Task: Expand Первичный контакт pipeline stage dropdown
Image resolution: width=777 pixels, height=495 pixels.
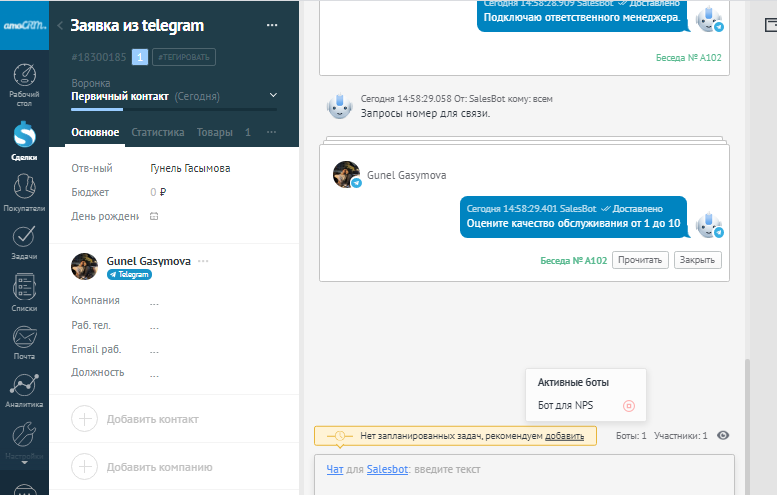Action: [x=274, y=96]
